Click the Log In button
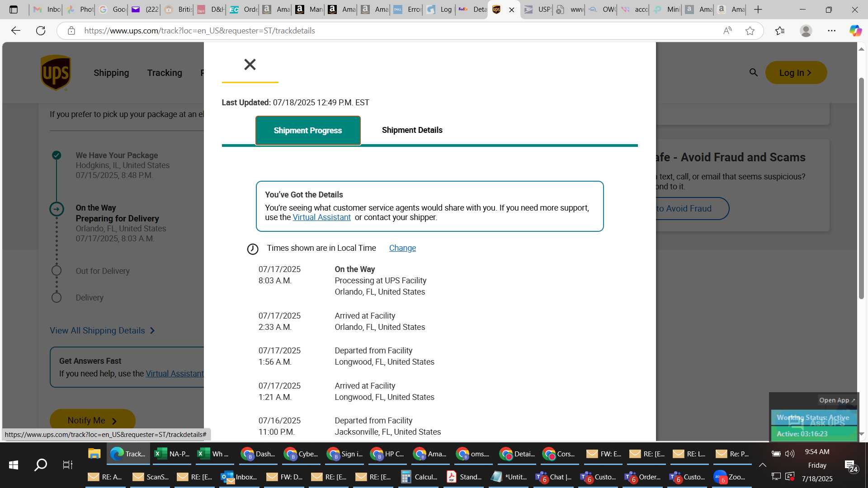 [796, 73]
